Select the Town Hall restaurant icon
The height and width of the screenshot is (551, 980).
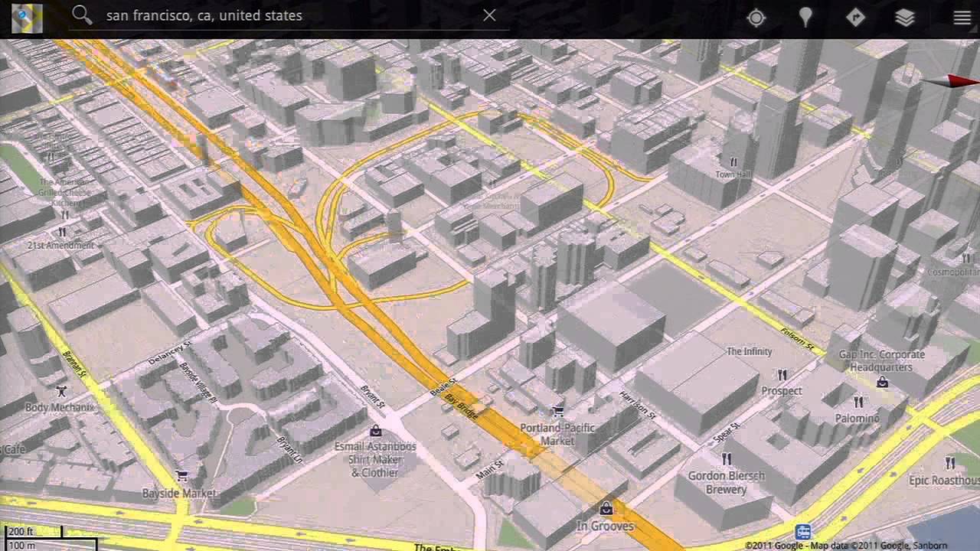733,162
